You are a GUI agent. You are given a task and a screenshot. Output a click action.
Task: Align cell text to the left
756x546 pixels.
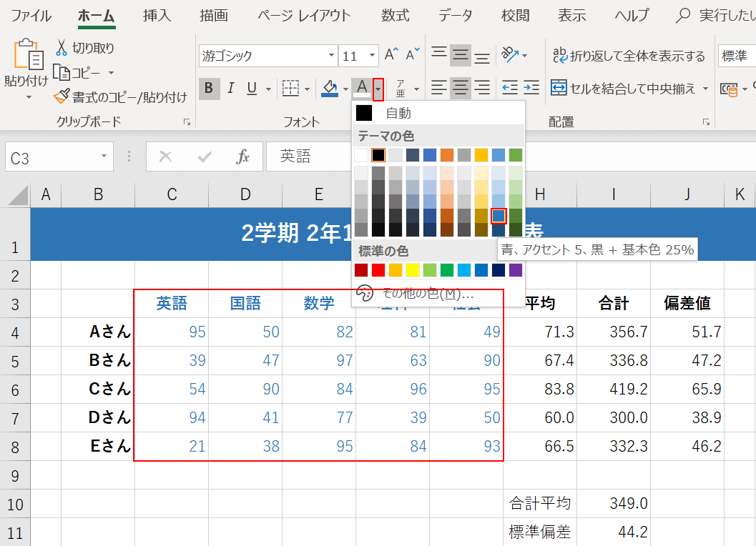(x=438, y=88)
